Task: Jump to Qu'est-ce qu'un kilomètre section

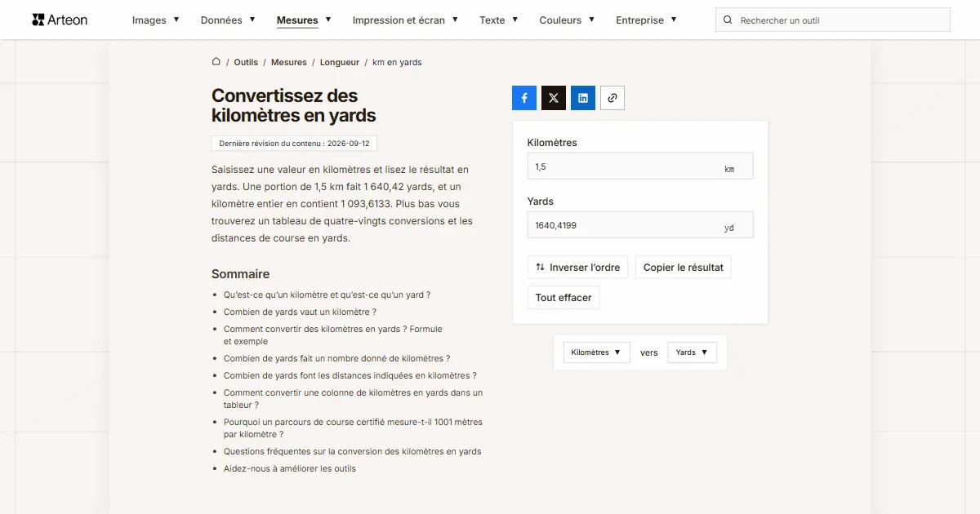Action: 327,295
